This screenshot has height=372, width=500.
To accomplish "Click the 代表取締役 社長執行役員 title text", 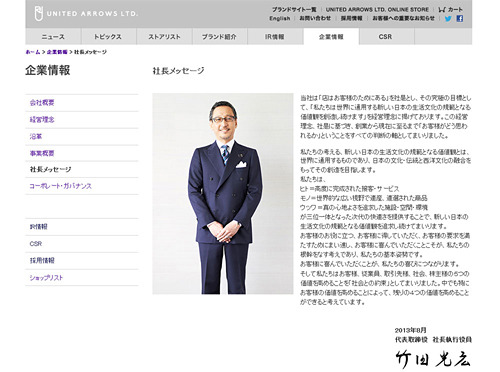I will point(433,340).
